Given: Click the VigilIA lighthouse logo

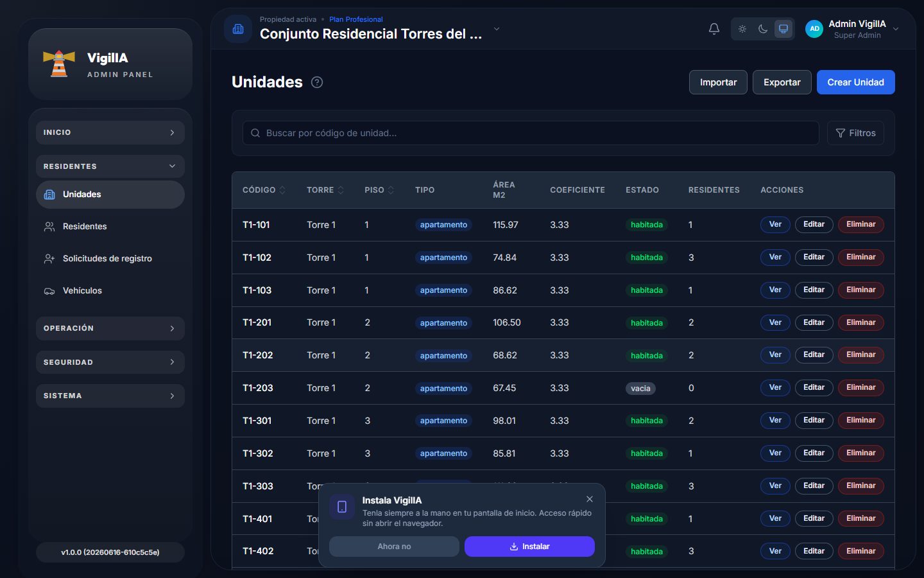Looking at the screenshot, I should pos(59,64).
